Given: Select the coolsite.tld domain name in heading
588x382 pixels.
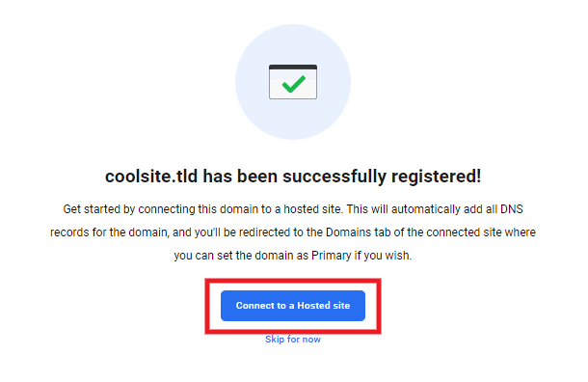Looking at the screenshot, I should [151, 176].
